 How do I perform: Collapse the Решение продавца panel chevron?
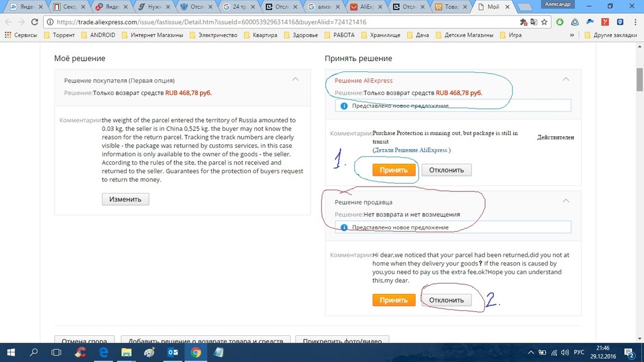[x=565, y=201]
